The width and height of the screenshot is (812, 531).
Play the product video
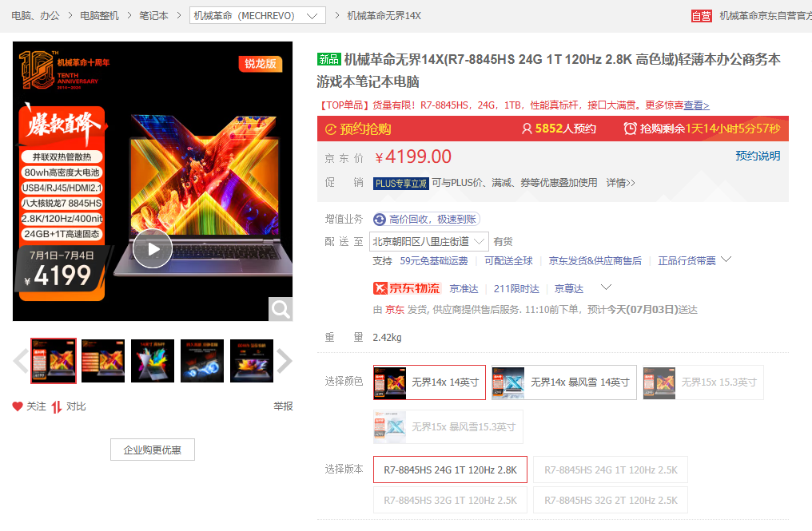point(152,249)
